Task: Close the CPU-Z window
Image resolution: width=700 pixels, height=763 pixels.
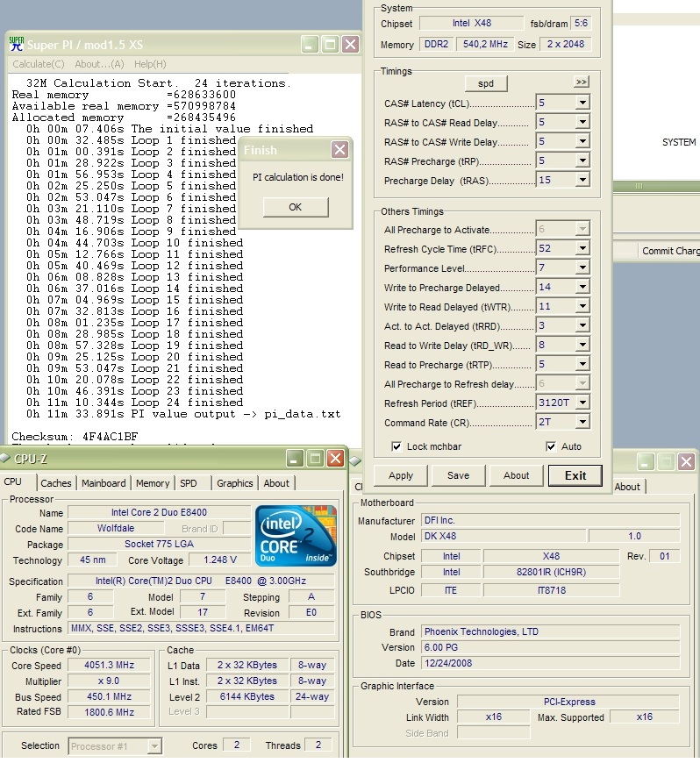Action: (x=335, y=458)
